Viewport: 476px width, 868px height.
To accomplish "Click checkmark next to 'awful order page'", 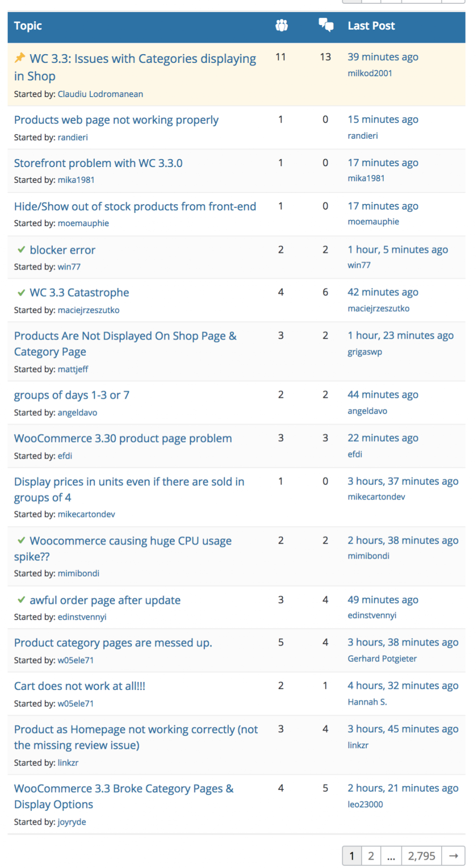I will coord(21,600).
